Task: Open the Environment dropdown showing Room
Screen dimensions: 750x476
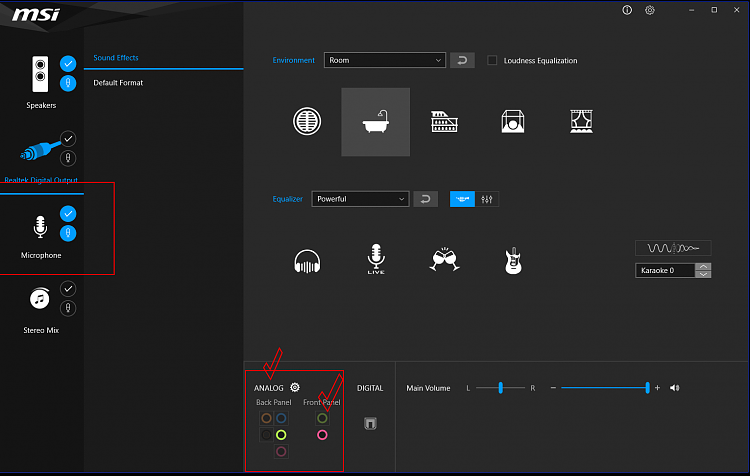Action: (x=384, y=60)
